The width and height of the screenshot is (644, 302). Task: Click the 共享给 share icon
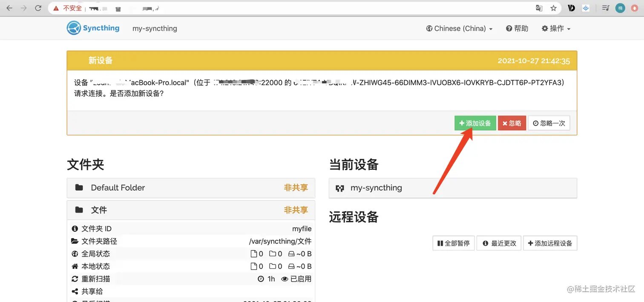tap(75, 291)
